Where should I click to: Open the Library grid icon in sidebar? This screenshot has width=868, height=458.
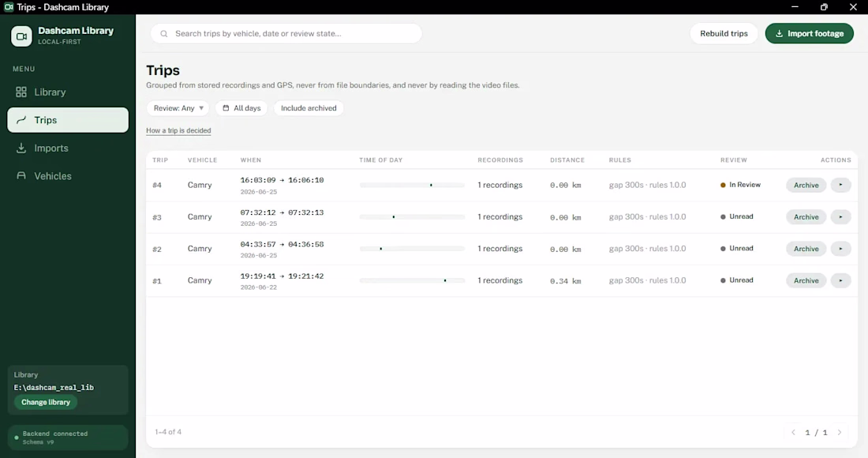21,92
